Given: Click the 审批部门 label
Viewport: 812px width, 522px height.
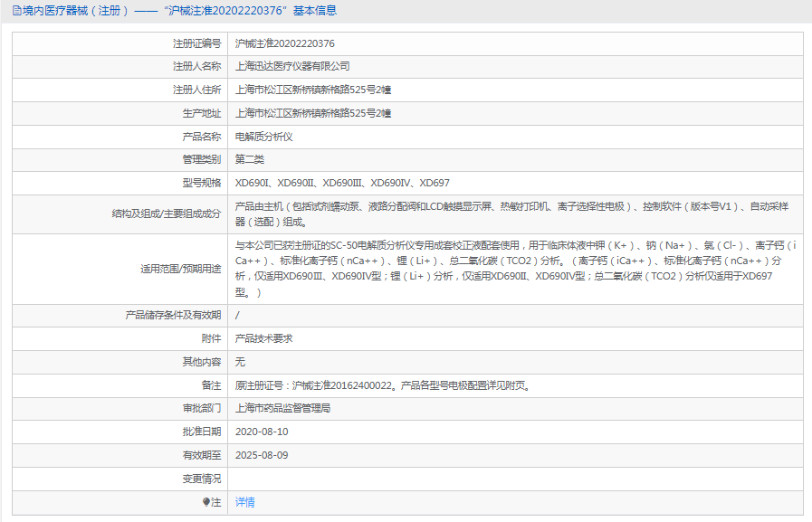Looking at the screenshot, I should [x=202, y=408].
